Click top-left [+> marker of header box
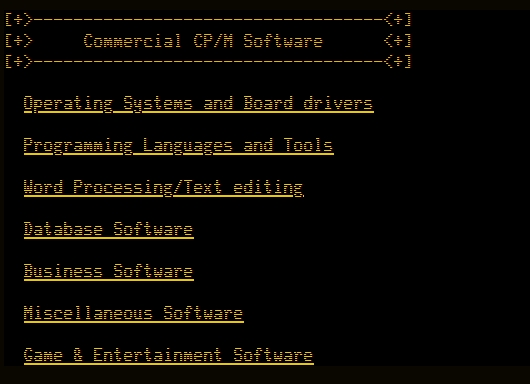This screenshot has height=384, width=530. (19, 20)
